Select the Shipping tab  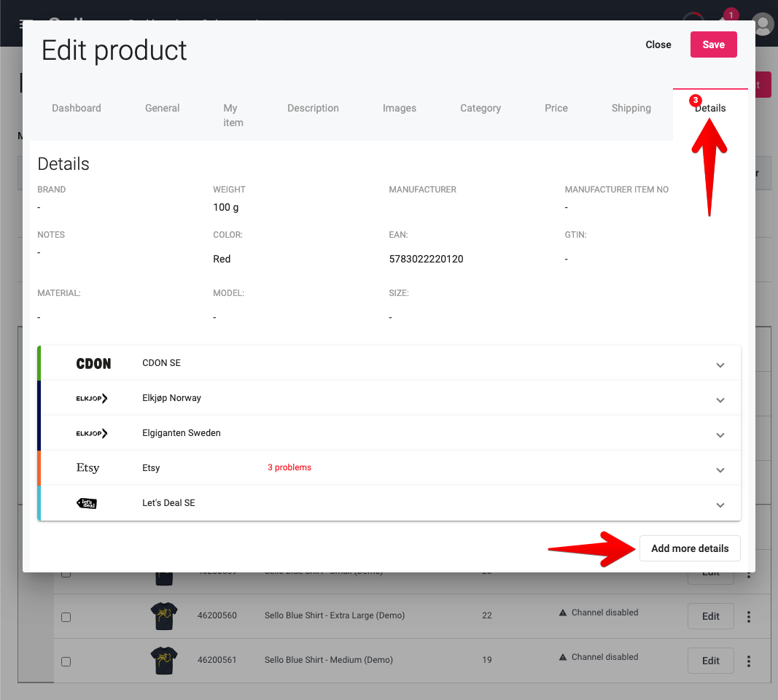[631, 108]
